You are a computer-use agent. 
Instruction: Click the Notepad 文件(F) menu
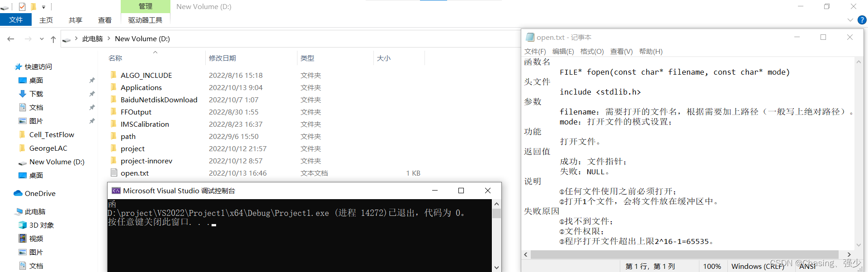point(535,51)
